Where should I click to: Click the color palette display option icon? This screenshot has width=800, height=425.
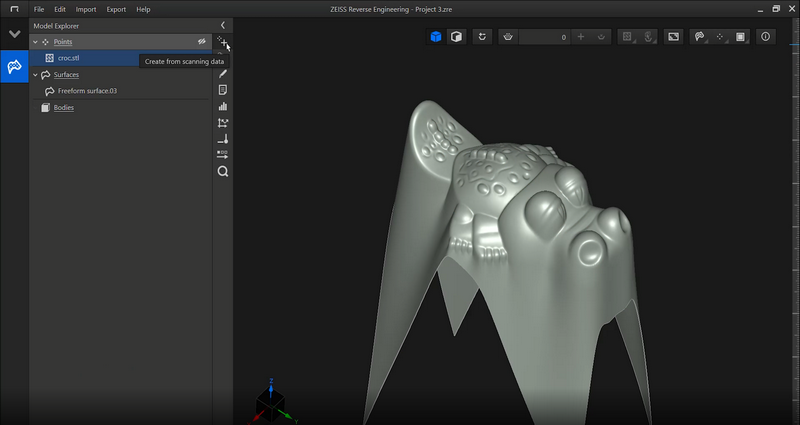point(700,37)
